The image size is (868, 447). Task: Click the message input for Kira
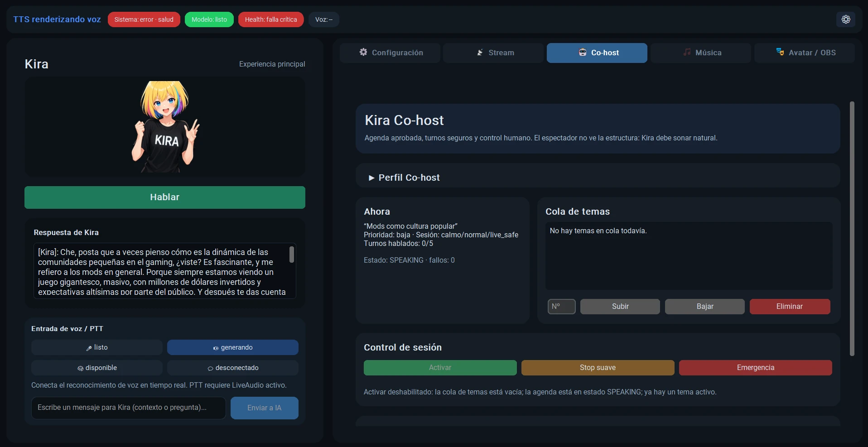point(129,408)
